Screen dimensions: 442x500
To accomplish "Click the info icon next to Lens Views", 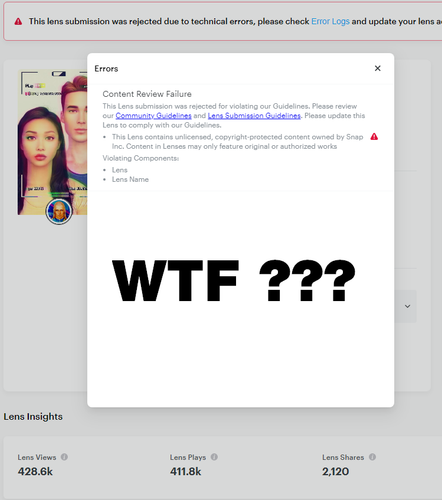I will (x=64, y=457).
